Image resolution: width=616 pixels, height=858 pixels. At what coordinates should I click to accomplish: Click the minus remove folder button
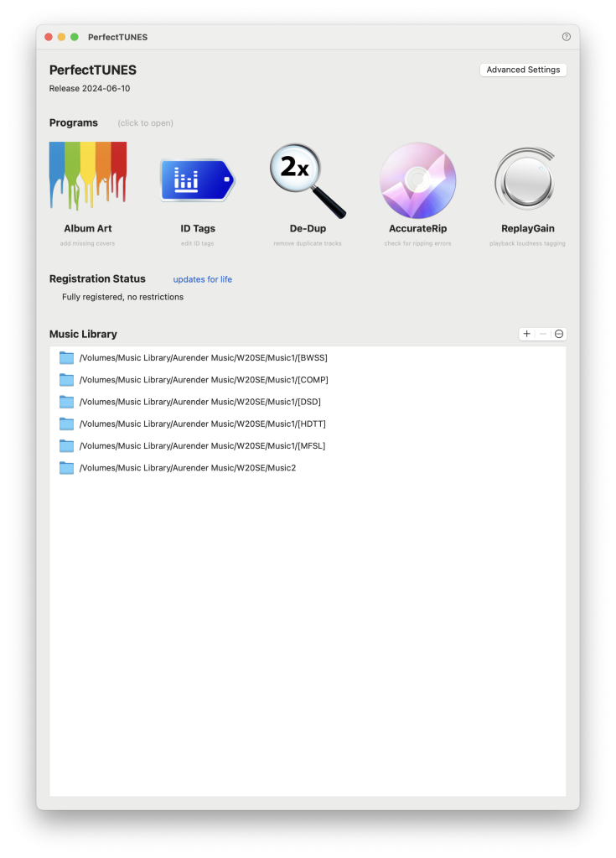pyautogui.click(x=542, y=334)
